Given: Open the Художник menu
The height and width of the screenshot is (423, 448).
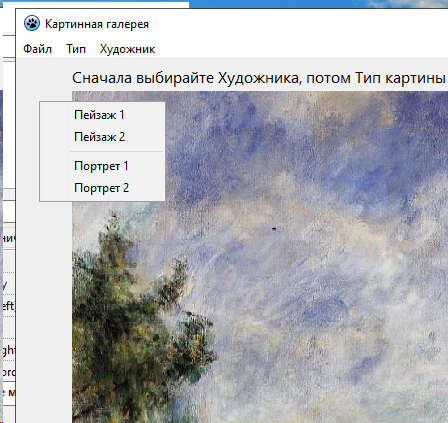Looking at the screenshot, I should pyautogui.click(x=128, y=49).
